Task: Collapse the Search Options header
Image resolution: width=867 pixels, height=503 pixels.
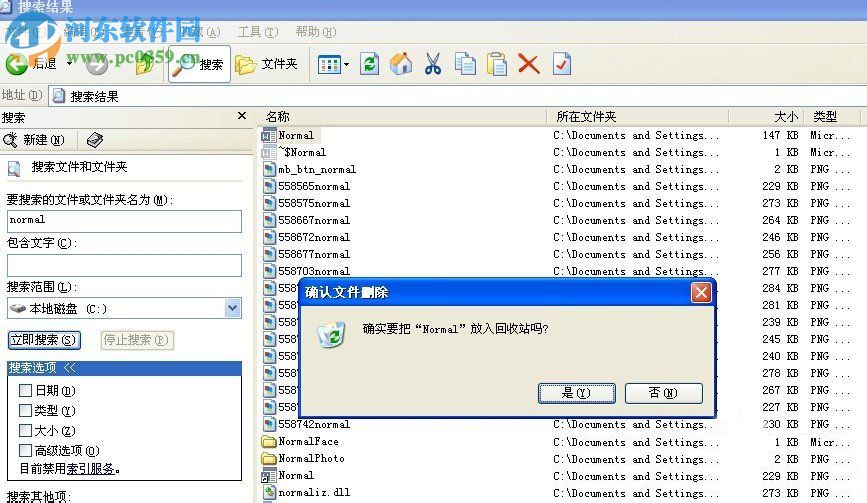Action: [x=124, y=368]
